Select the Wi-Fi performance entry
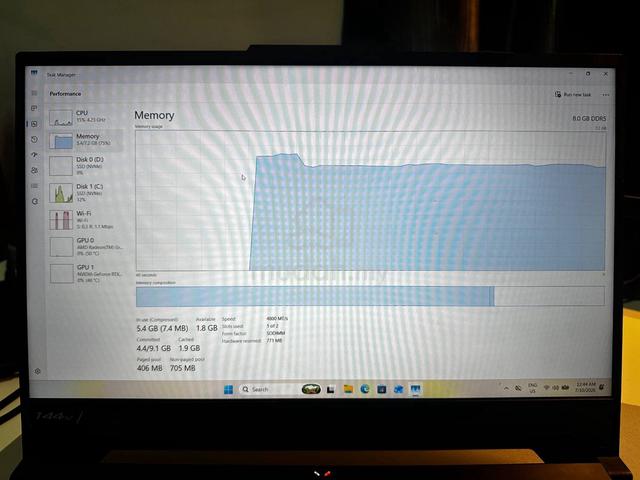The image size is (640, 480). (85, 220)
